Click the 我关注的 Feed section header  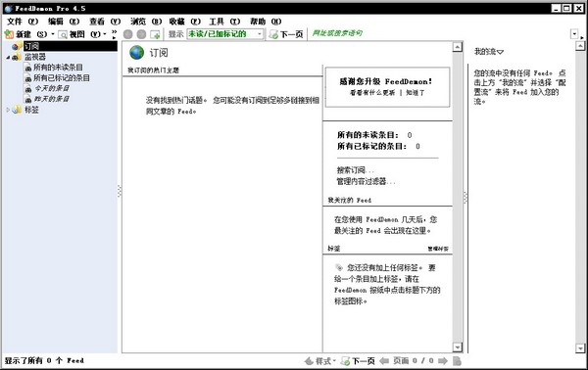coord(350,200)
